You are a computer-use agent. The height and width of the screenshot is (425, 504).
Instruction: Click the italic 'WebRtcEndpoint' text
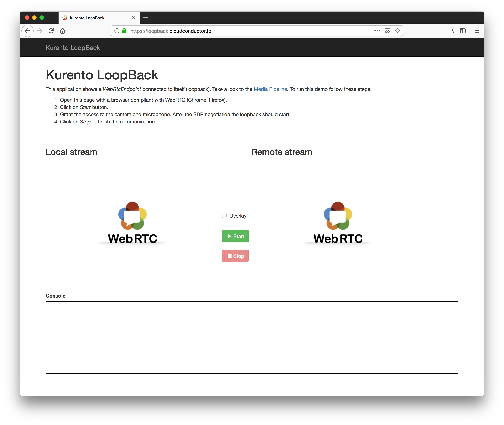point(122,89)
